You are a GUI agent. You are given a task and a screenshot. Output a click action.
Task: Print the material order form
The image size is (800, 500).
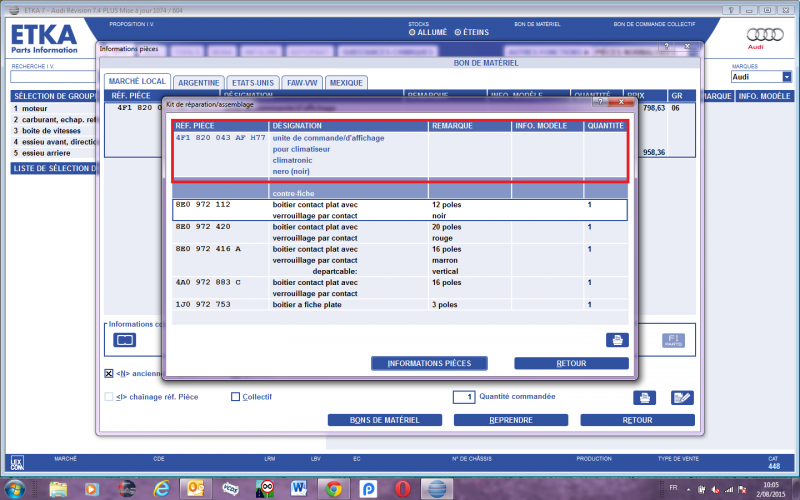(644, 397)
